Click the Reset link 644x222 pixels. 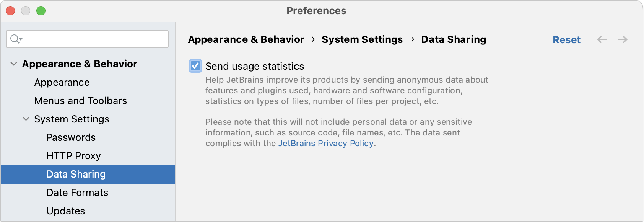566,40
